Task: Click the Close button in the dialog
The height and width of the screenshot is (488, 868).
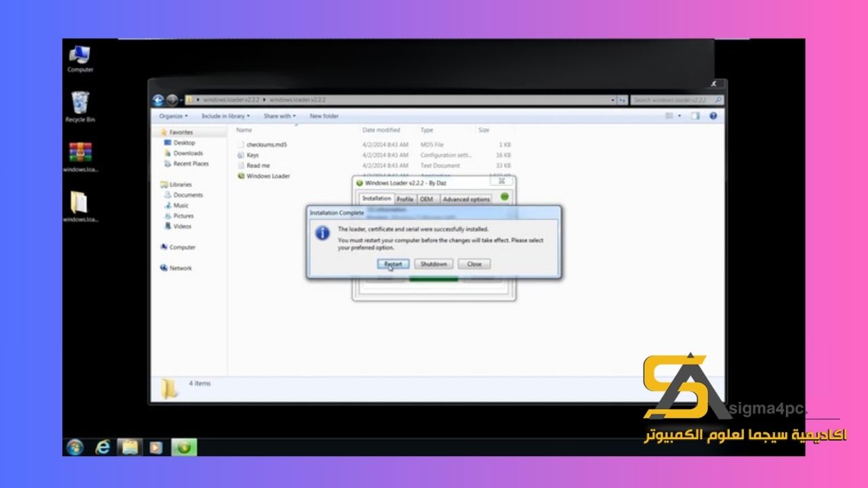Action: (x=474, y=264)
